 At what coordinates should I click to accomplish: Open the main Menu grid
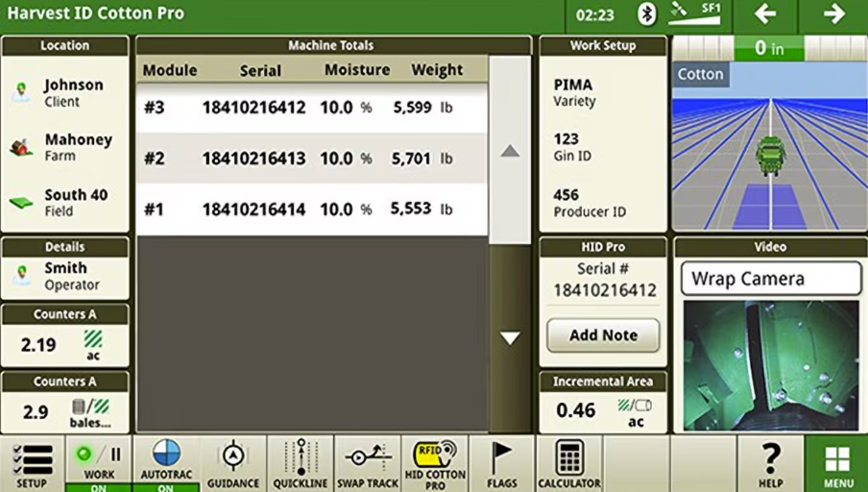point(837,464)
